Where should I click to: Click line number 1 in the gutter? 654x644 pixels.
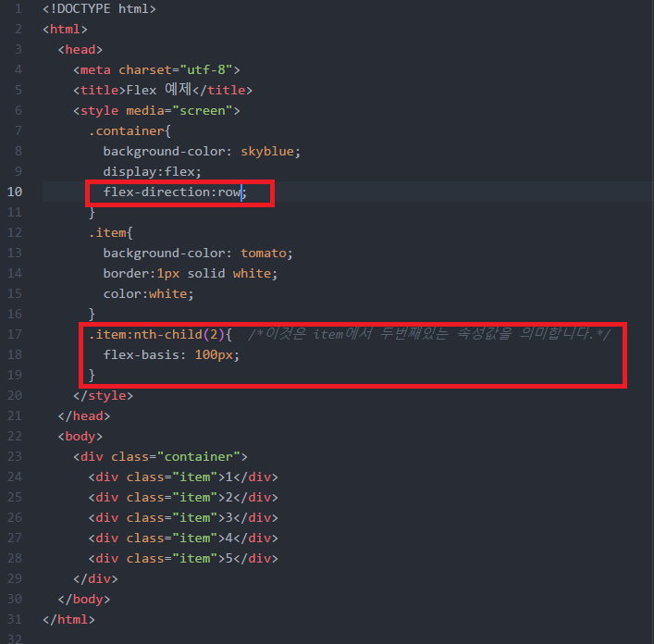click(19, 8)
